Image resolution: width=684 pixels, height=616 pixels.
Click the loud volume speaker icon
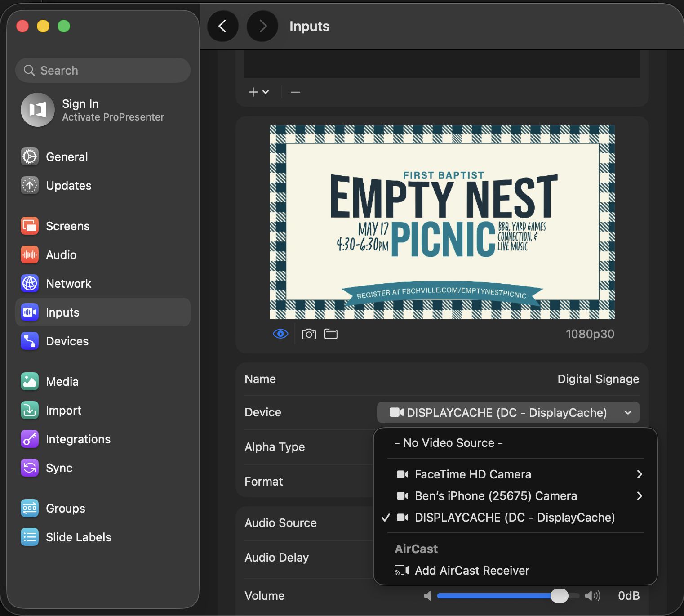point(593,596)
